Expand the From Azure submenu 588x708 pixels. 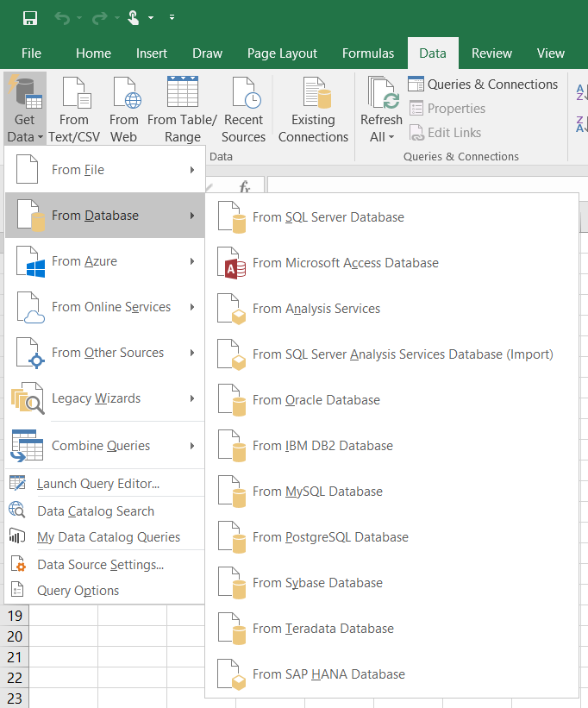click(104, 261)
